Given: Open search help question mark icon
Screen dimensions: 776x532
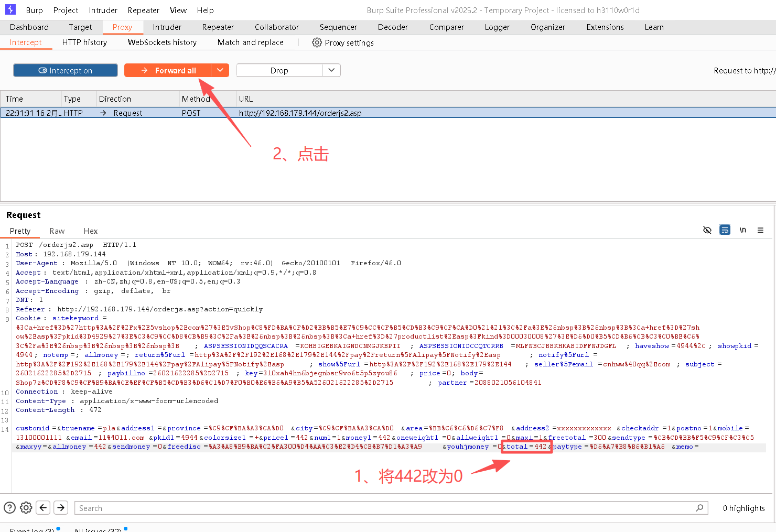Looking at the screenshot, I should click(x=10, y=507).
